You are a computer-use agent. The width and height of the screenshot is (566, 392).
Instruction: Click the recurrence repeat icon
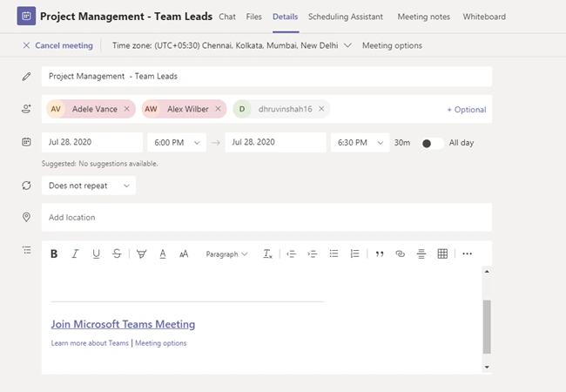26,186
